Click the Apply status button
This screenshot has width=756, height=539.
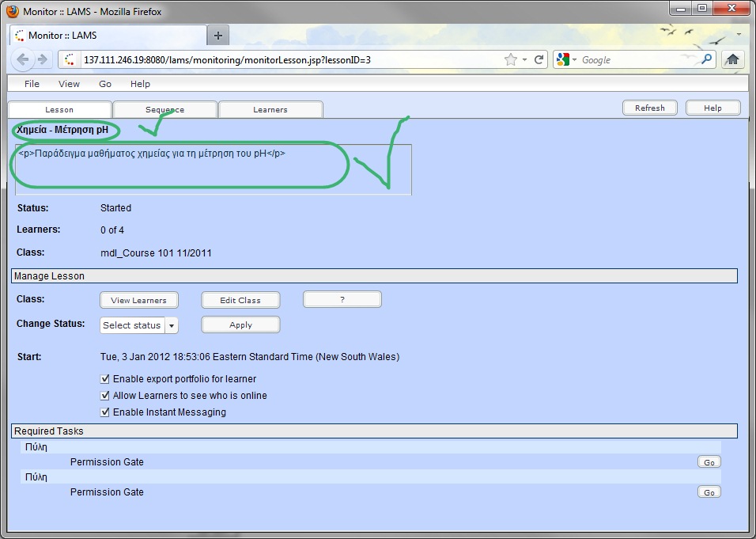[240, 325]
